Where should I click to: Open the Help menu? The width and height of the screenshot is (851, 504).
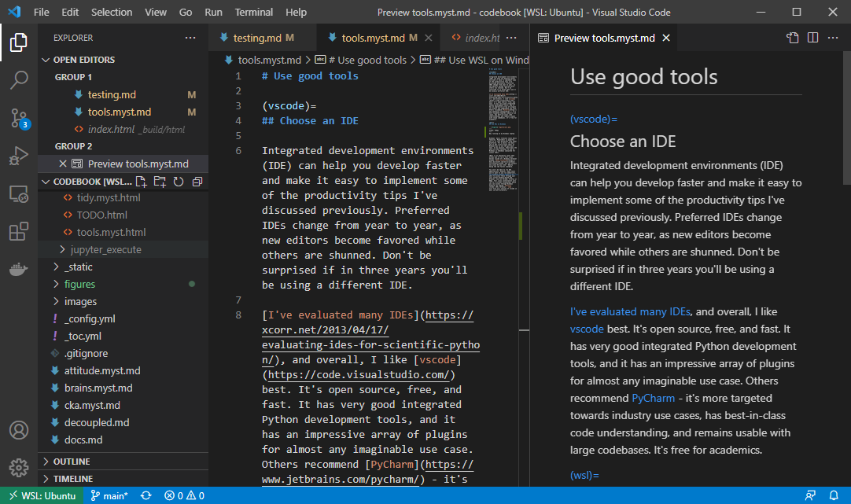coord(296,12)
